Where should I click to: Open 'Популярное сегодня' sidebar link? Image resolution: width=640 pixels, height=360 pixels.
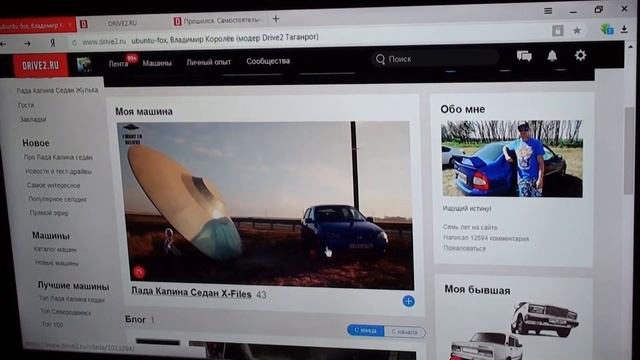(x=57, y=199)
